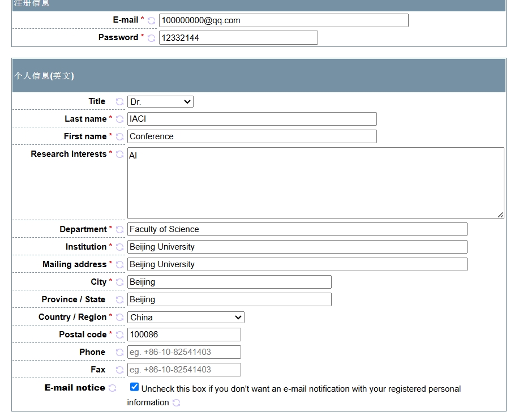Click the refresh icon beside E-mail label
The image size is (523, 420).
(152, 21)
